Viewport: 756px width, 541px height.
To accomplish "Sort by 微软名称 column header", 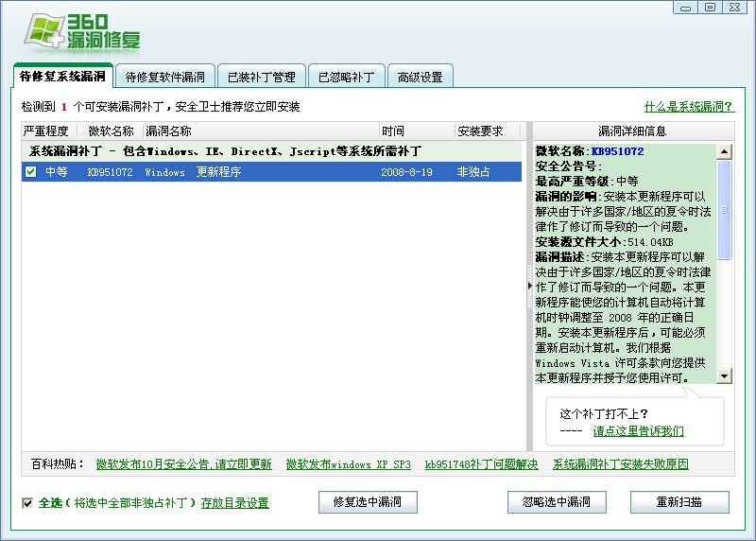I will pos(111,131).
